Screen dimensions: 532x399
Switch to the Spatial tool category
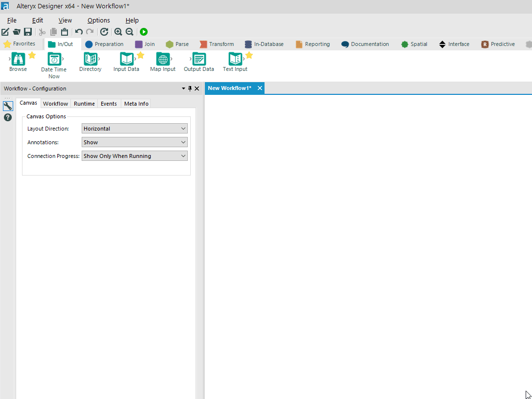[x=414, y=44]
